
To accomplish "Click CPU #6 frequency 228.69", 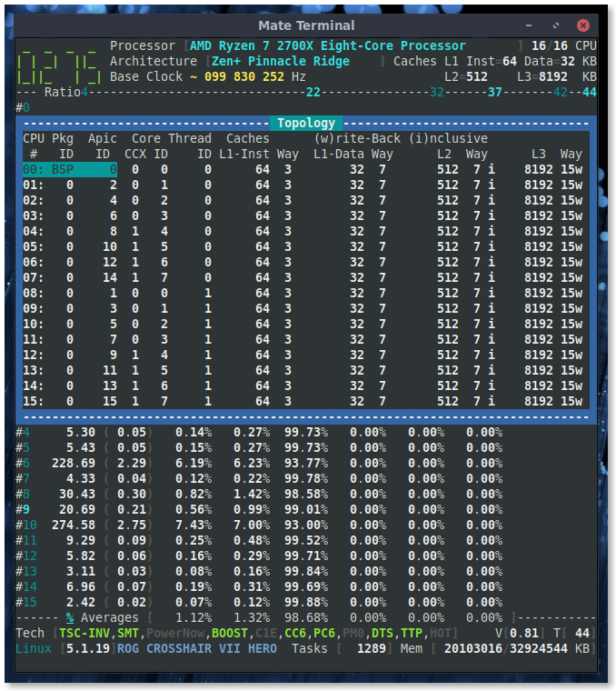I will [74, 463].
